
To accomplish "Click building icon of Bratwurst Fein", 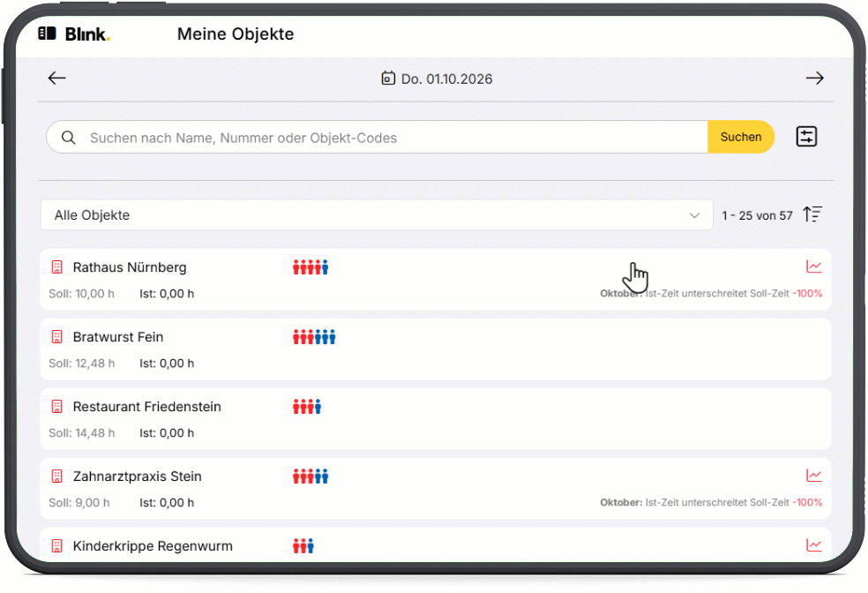I will click(56, 336).
